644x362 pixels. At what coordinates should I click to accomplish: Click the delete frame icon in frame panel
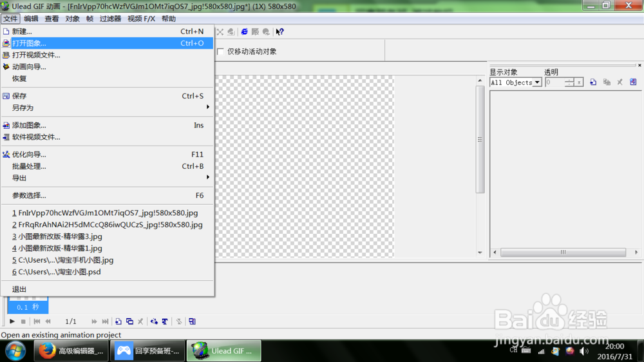point(140,321)
